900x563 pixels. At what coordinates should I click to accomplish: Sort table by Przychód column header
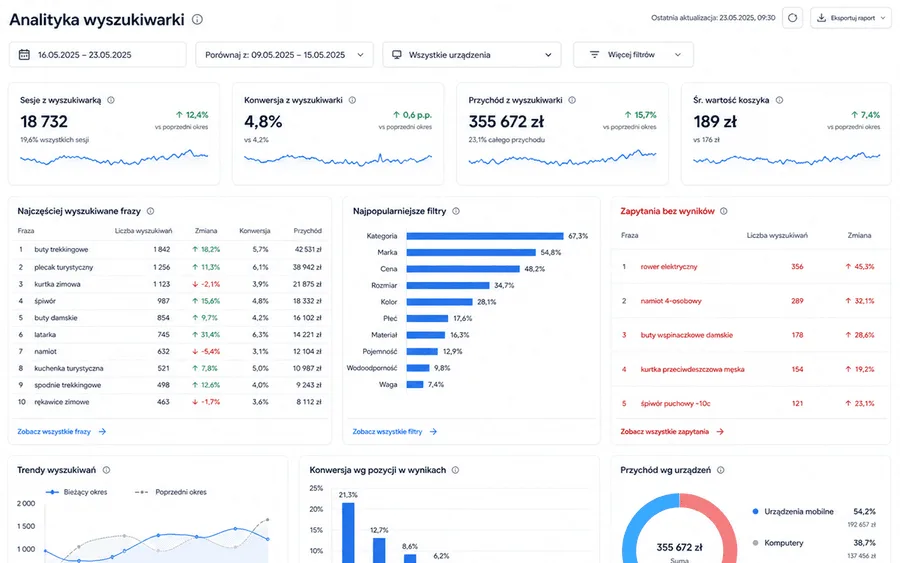coord(308,231)
